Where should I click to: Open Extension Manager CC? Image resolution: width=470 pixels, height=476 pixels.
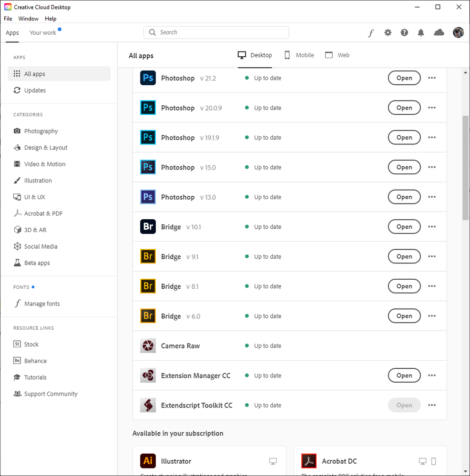pos(404,375)
